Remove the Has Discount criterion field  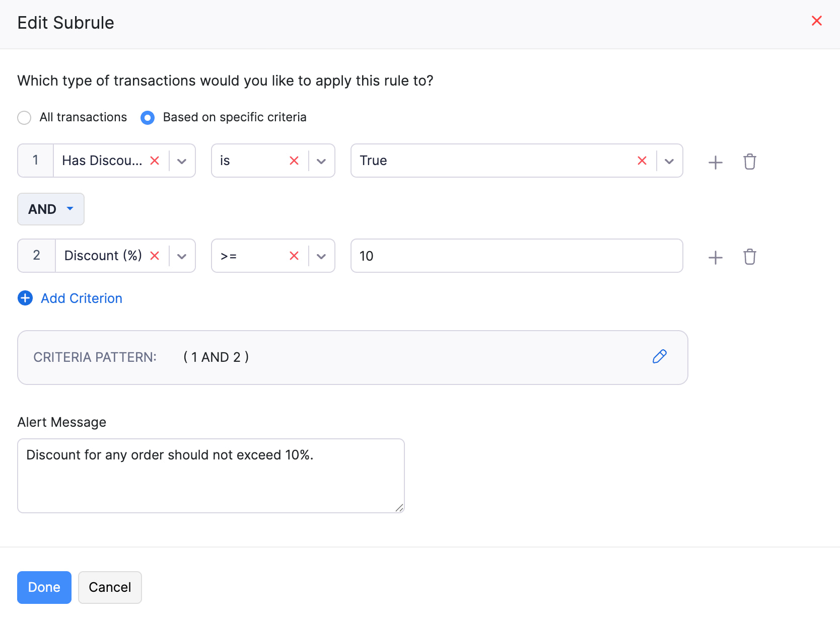(155, 161)
